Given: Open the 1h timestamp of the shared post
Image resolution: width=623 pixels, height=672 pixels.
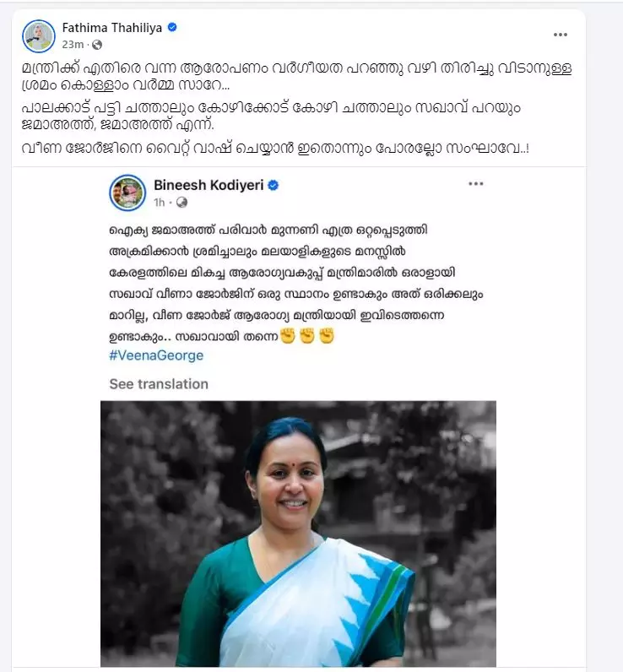Looking at the screenshot, I should (x=159, y=203).
